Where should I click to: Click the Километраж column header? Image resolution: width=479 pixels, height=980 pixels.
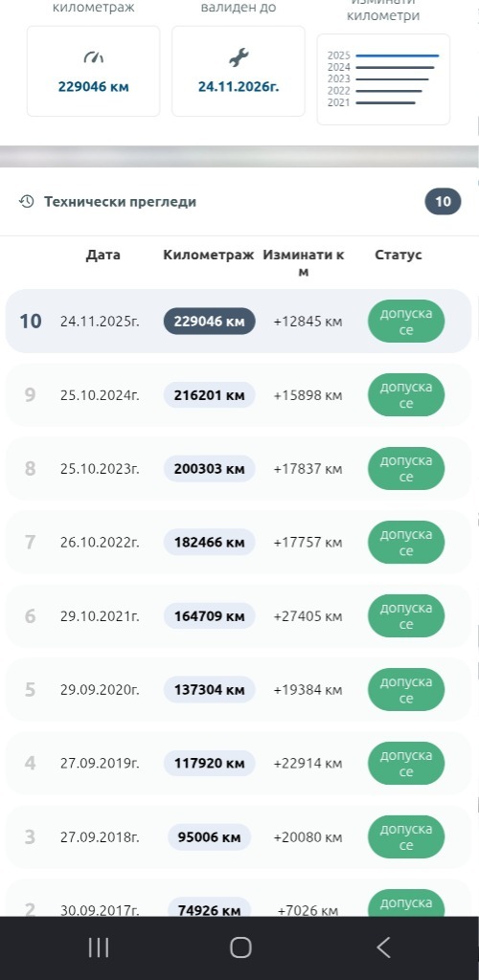point(209,255)
